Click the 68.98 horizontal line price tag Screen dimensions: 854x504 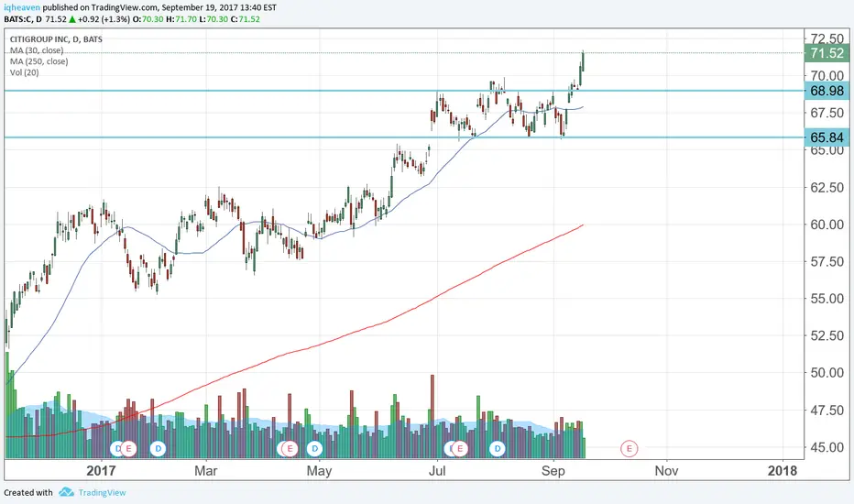[x=827, y=91]
